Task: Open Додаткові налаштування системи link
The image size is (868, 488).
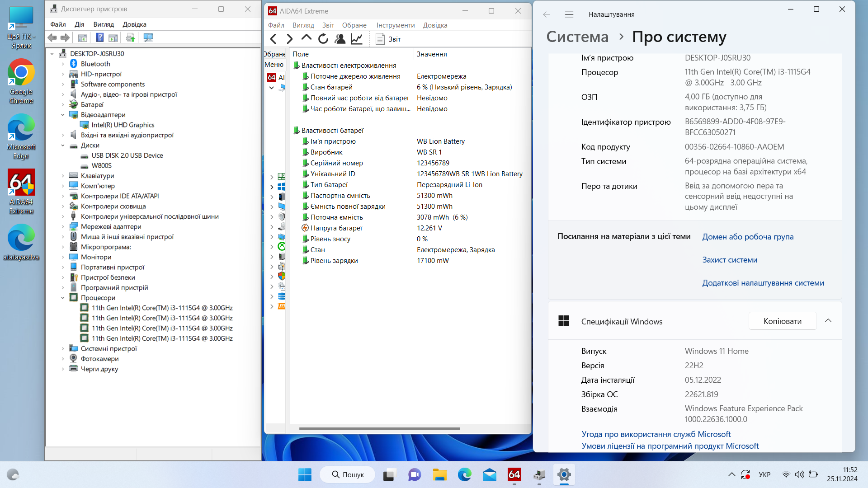Action: point(763,283)
